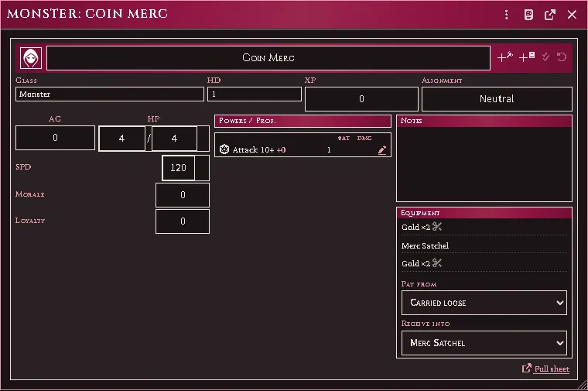Edit the Attack 10+ entry with pencil icon
The width and height of the screenshot is (588, 391).
click(x=382, y=150)
